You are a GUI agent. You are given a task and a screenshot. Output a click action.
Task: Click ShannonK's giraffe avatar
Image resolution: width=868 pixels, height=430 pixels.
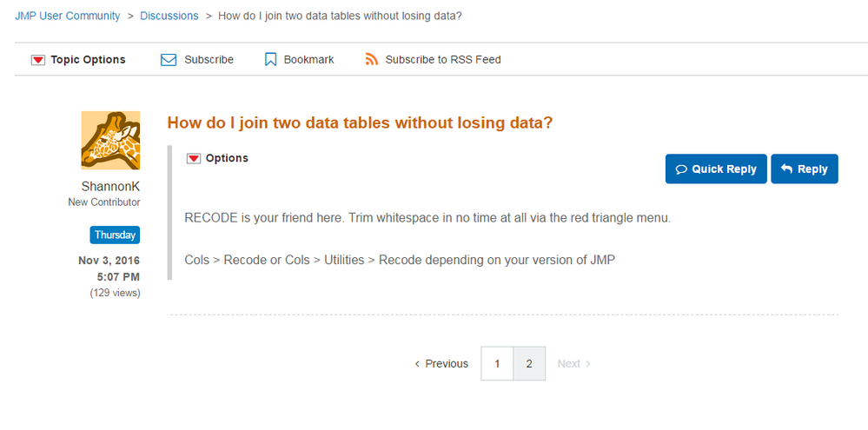[x=110, y=141]
